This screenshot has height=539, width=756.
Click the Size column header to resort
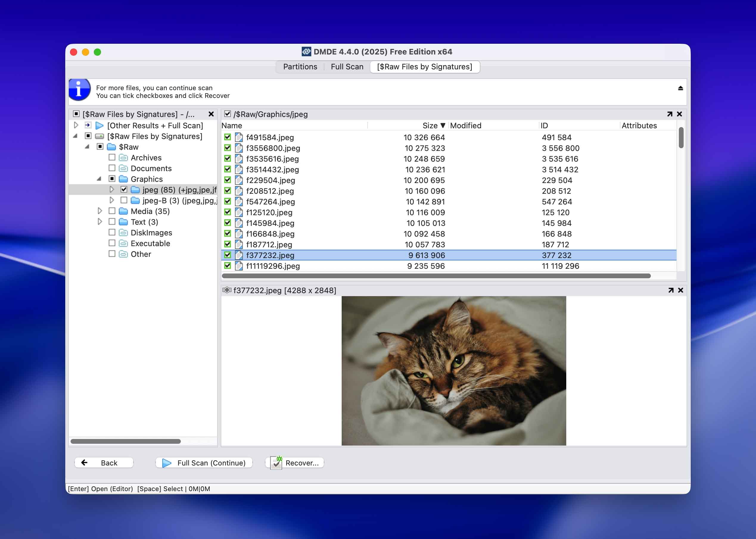tap(430, 126)
